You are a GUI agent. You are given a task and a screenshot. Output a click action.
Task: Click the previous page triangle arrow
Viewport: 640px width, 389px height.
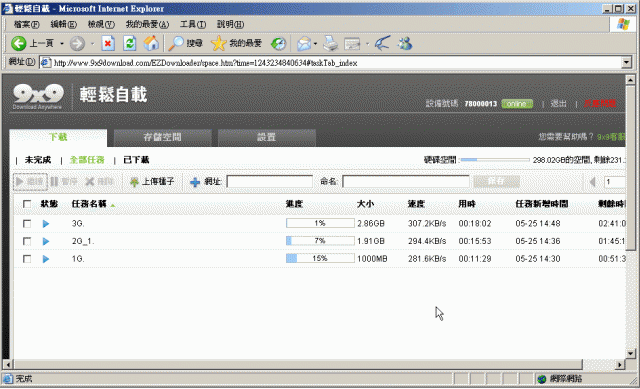click(x=593, y=181)
